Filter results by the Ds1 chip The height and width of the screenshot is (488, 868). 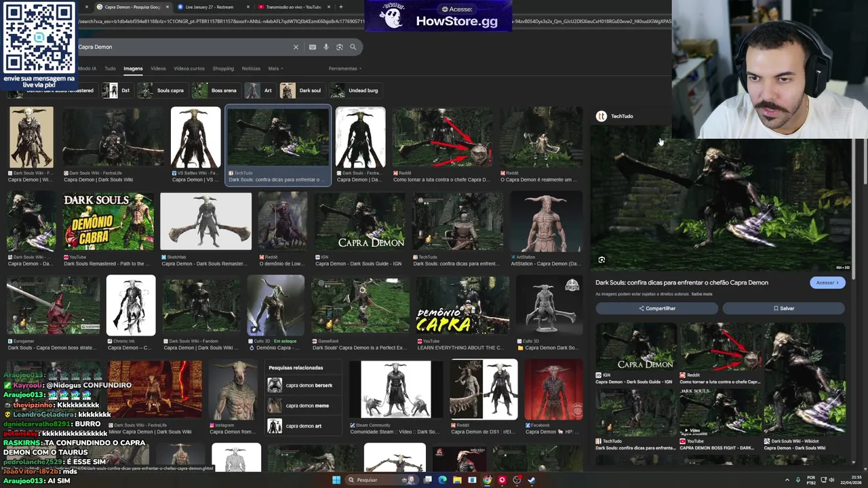[117, 90]
